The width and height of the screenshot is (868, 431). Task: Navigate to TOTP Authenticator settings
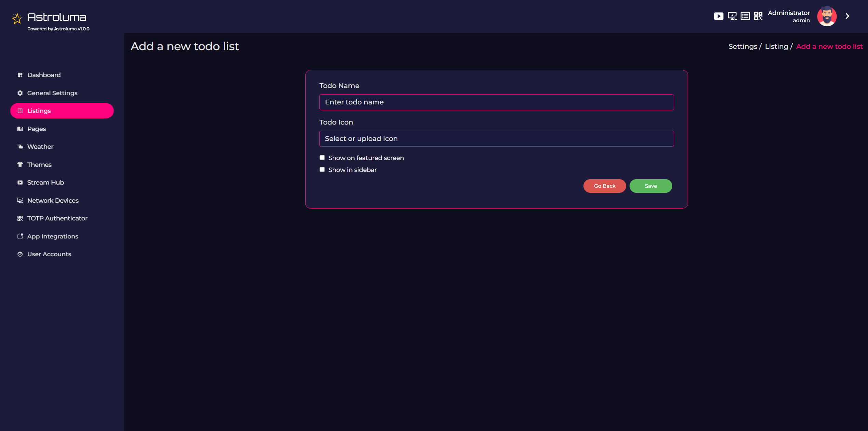[57, 218]
